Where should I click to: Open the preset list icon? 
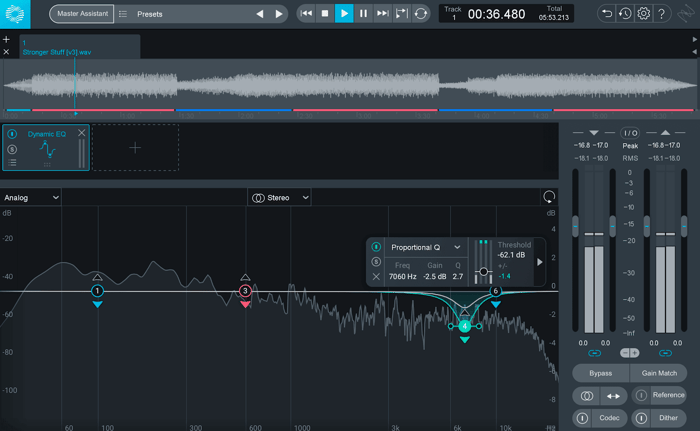click(123, 14)
